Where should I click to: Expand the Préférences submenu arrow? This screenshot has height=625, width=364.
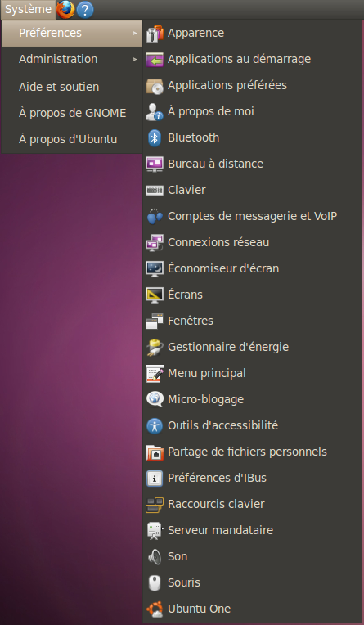click(135, 33)
